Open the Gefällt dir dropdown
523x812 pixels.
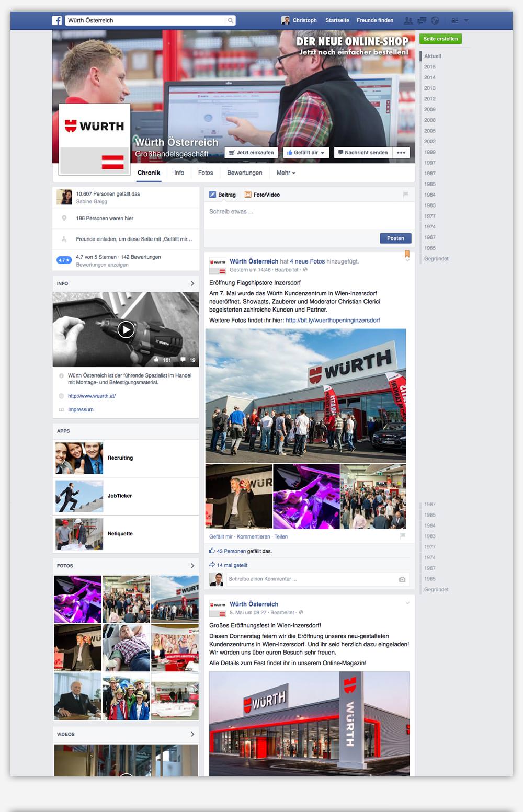pyautogui.click(x=306, y=153)
